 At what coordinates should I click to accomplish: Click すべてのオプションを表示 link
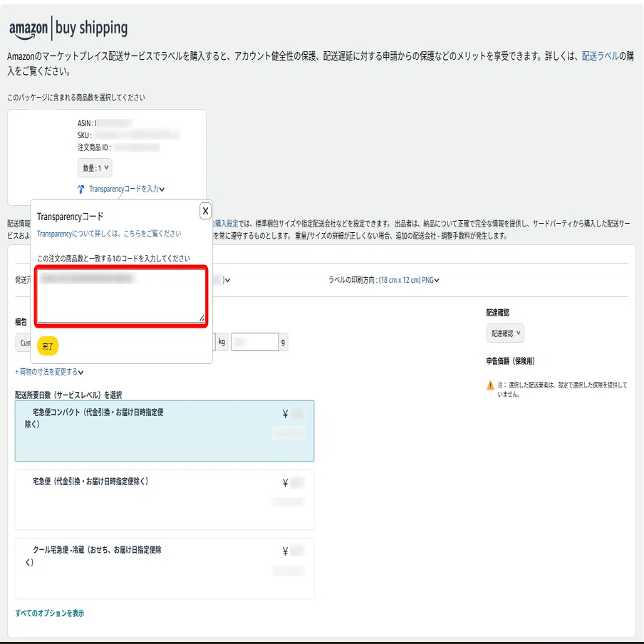pyautogui.click(x=50, y=613)
